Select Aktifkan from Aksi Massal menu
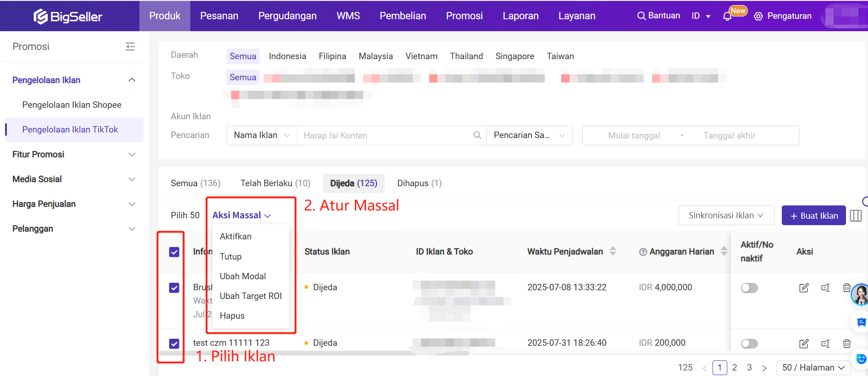 (x=251, y=237)
